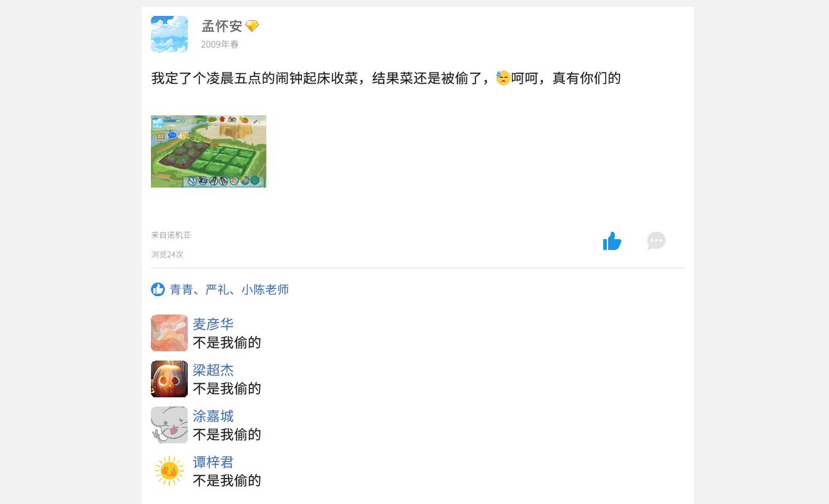
Task: Click commenter name 谭梓君
Action: [x=213, y=462]
